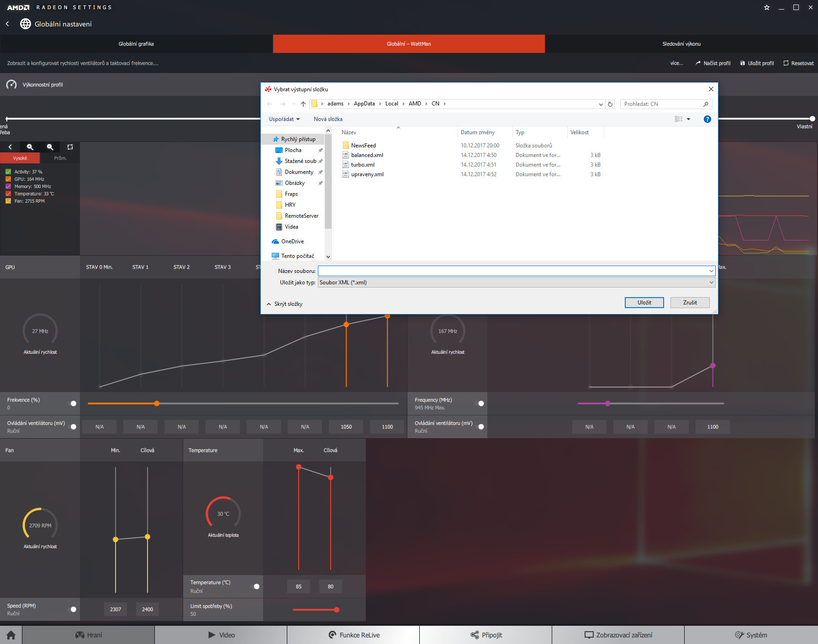The image size is (818, 644).
Task: Click the Výkonnostní profil gauge icon
Action: click(x=11, y=85)
